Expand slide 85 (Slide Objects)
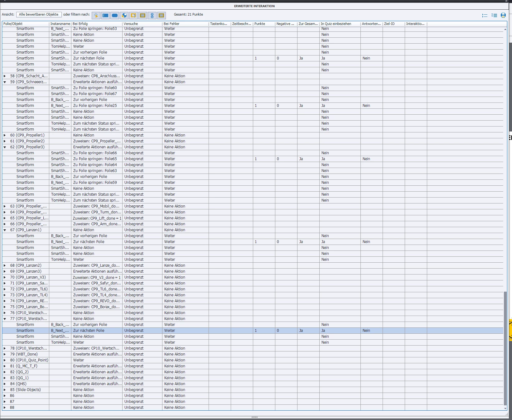The width and height of the screenshot is (512, 420). click(x=5, y=390)
